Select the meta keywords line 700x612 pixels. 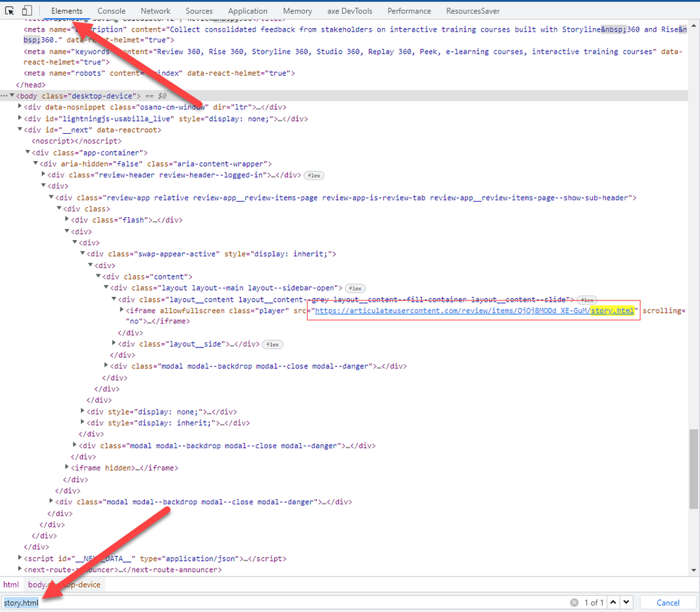(x=352, y=57)
